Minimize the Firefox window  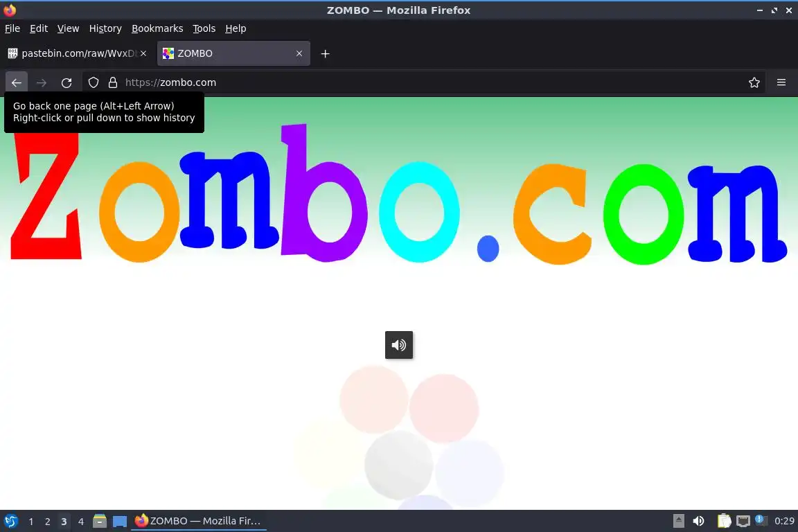tap(760, 10)
